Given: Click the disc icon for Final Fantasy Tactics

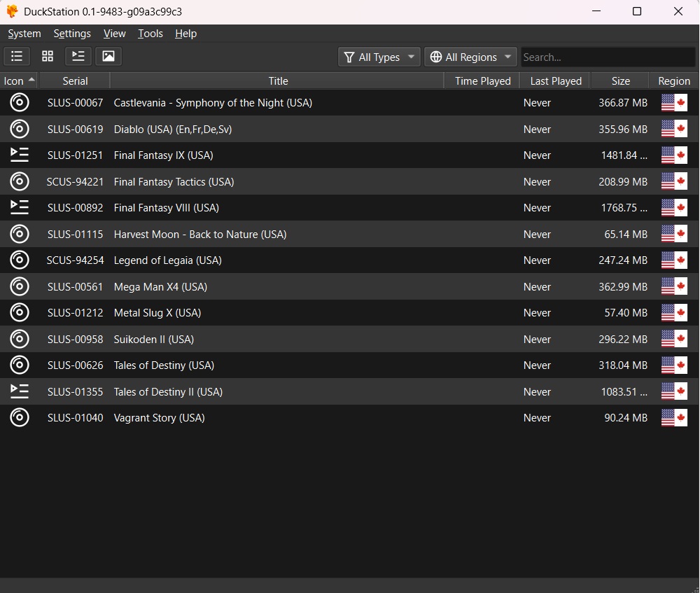Looking at the screenshot, I should point(19,181).
